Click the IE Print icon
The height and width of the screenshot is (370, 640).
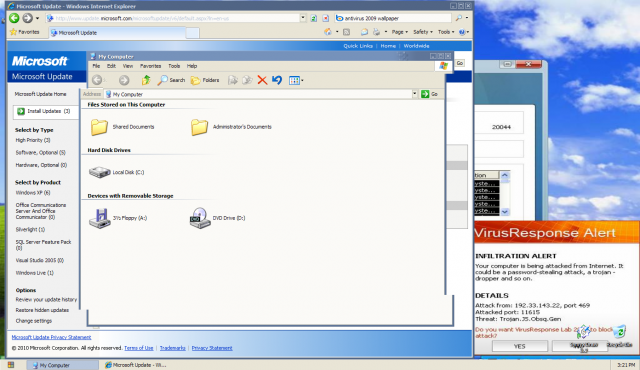click(376, 32)
